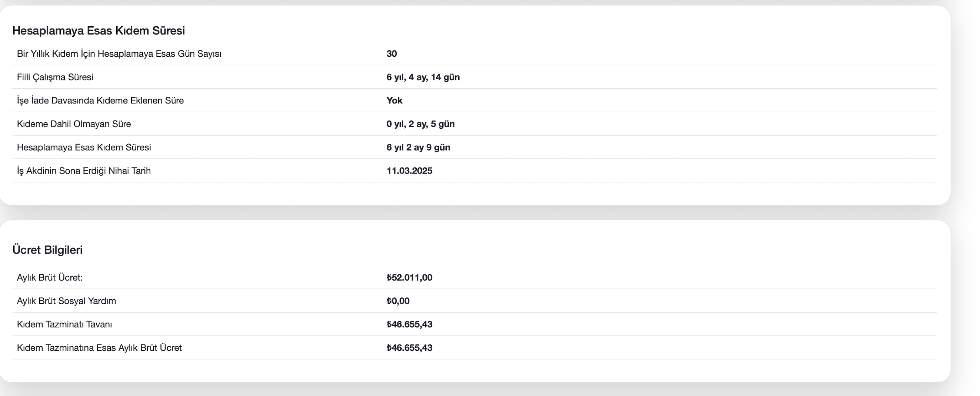
Task: Select the gross wage amount ₺52.011,00
Action: [409, 278]
